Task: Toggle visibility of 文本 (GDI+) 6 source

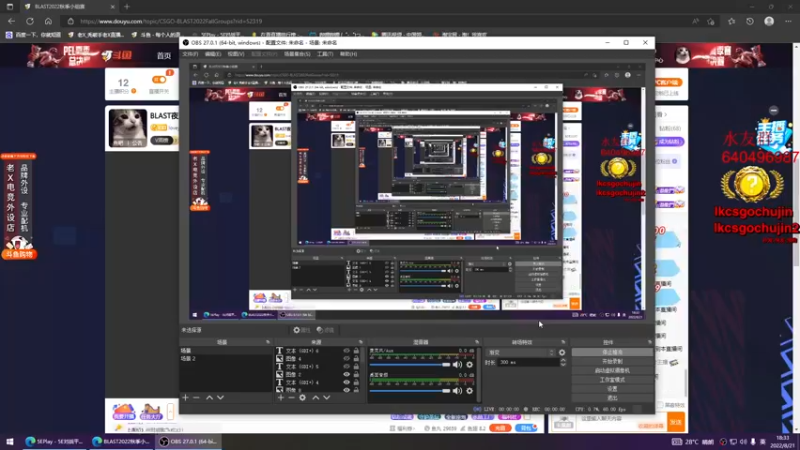Action: (346, 351)
